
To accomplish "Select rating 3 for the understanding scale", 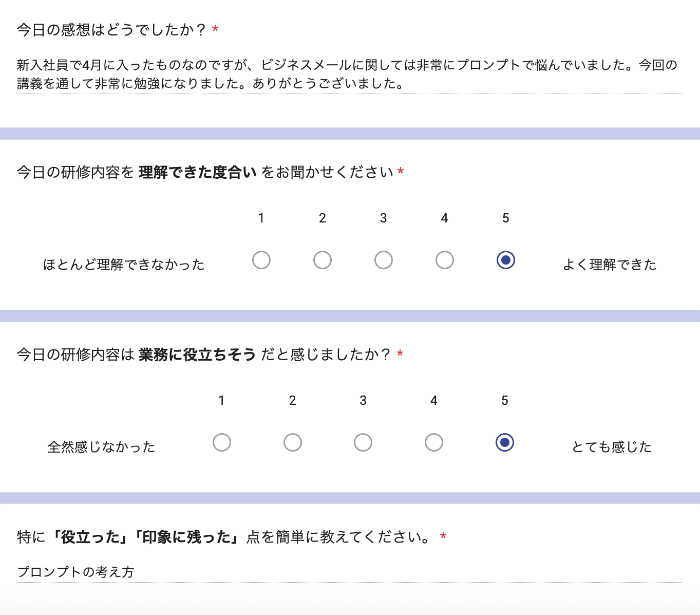I will click(383, 260).
